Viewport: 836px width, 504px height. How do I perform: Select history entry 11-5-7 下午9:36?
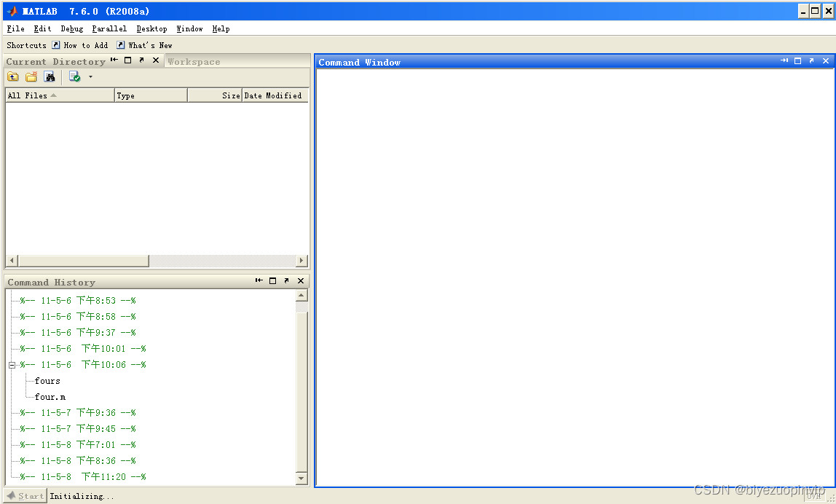(x=78, y=413)
